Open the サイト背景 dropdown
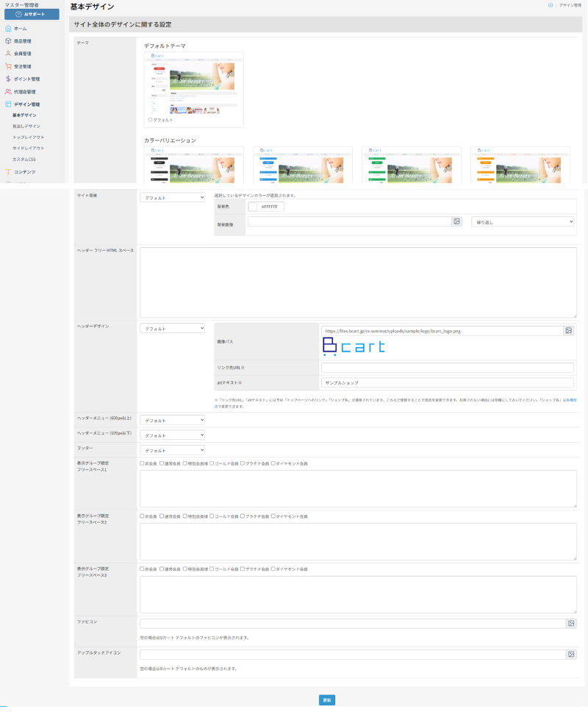 point(172,197)
